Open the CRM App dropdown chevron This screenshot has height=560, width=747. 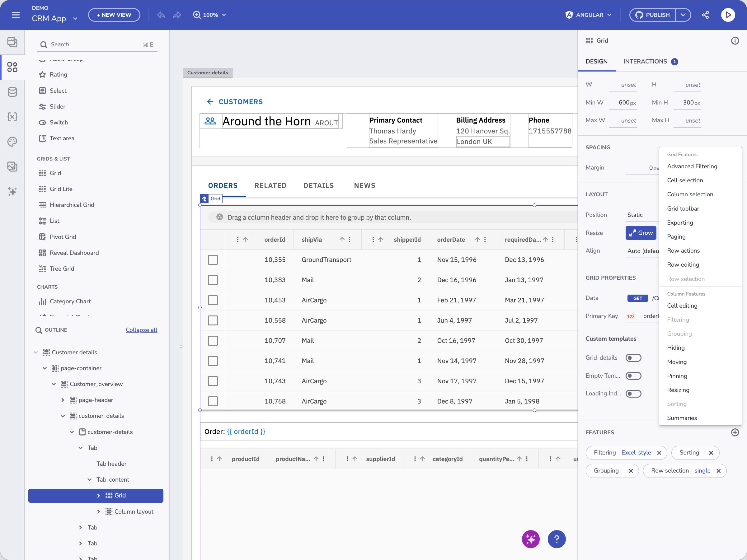[75, 19]
